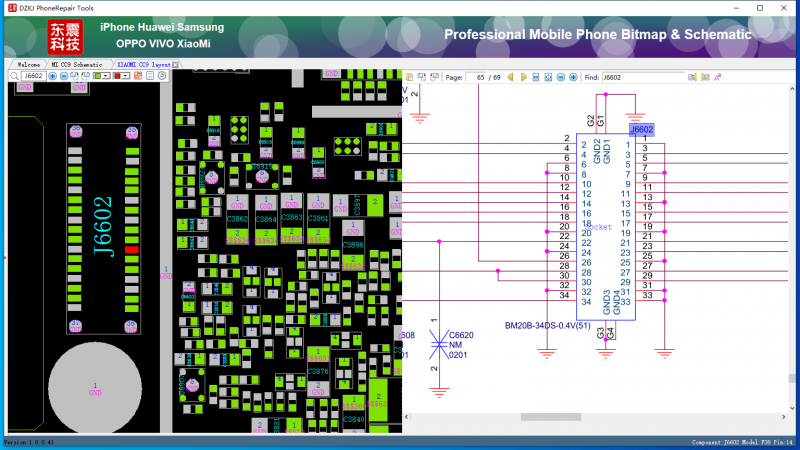
Task: Switch to the Welcome tab
Action: point(29,64)
